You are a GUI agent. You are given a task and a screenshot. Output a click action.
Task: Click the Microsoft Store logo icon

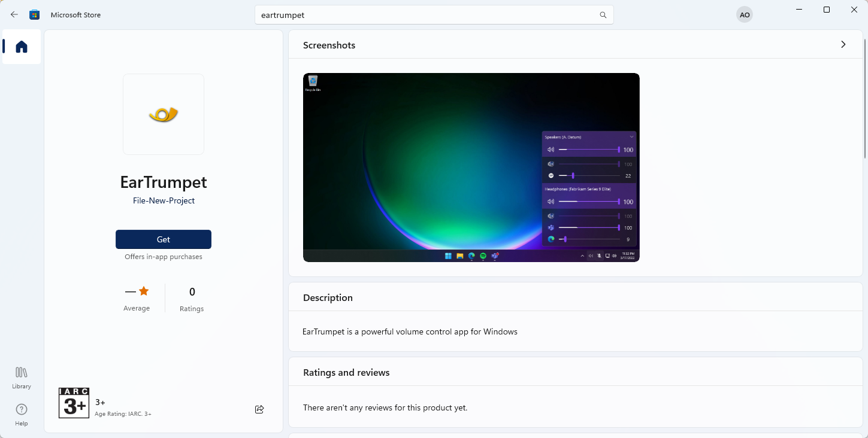[x=34, y=14]
